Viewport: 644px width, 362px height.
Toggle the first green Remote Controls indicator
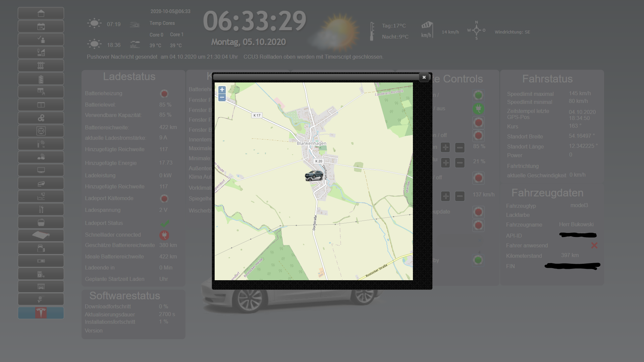pyautogui.click(x=478, y=96)
